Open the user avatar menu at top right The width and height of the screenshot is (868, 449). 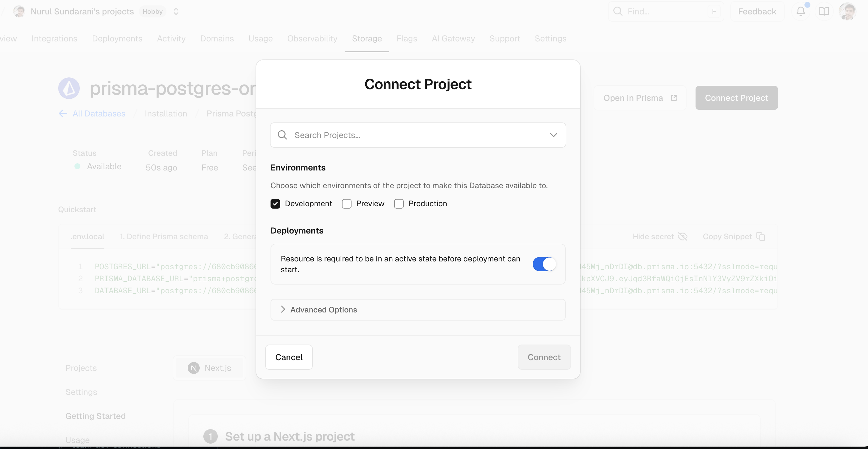point(847,11)
